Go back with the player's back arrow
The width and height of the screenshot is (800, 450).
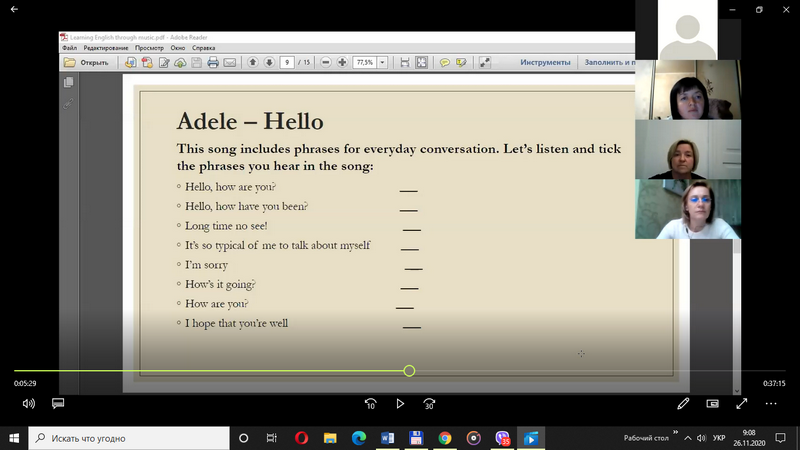pos(14,9)
